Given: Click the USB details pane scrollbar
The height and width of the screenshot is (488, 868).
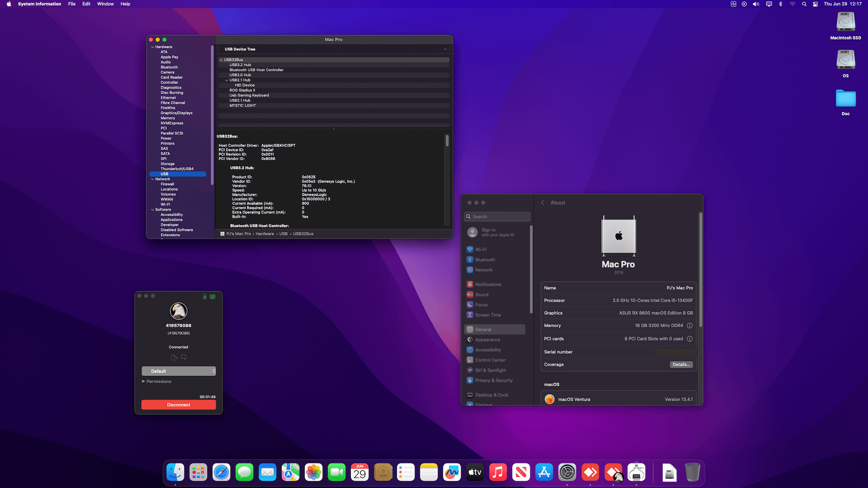Looking at the screenshot, I should tap(447, 141).
